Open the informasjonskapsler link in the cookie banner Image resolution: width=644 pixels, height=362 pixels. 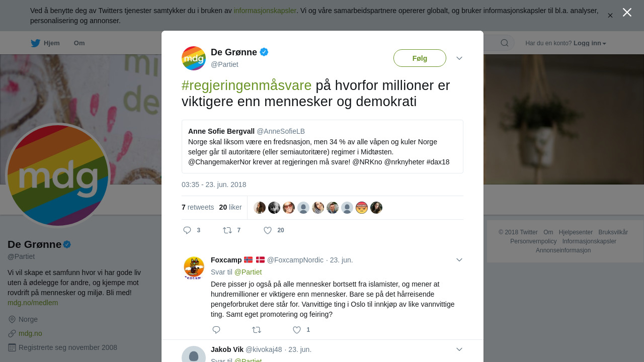point(265,11)
